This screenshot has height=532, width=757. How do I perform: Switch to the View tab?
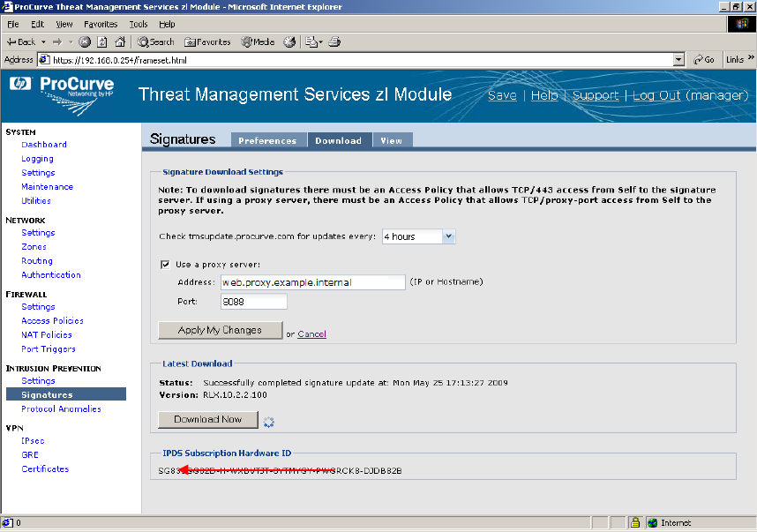click(x=391, y=140)
